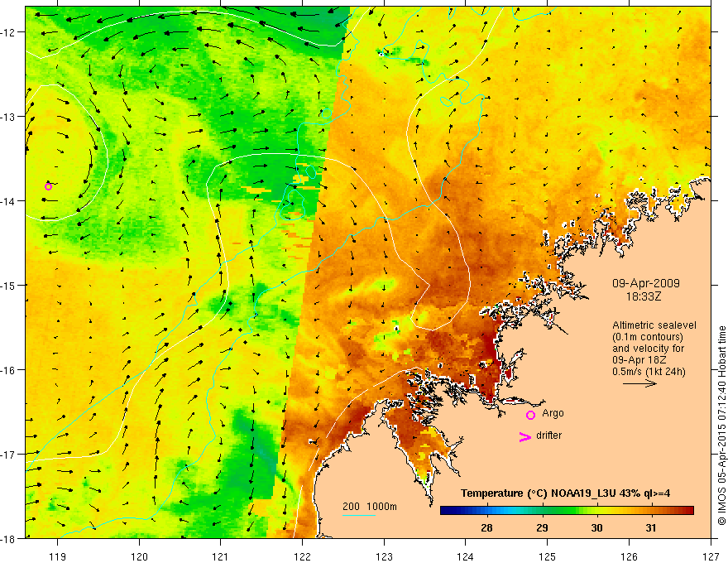Screen dimensions: 728x563
Task: Click the temperature color bar
Action: pos(567,511)
